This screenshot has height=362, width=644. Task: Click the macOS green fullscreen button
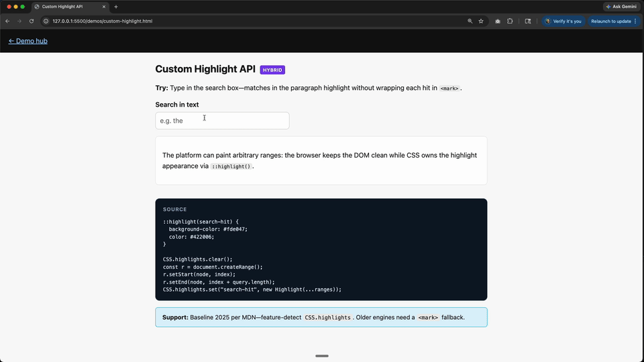(x=23, y=7)
